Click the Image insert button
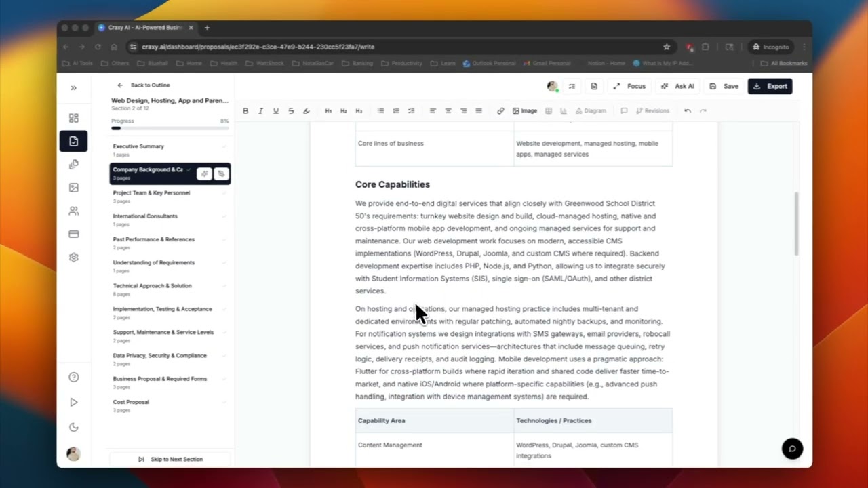Image resolution: width=868 pixels, height=488 pixels. (x=525, y=111)
